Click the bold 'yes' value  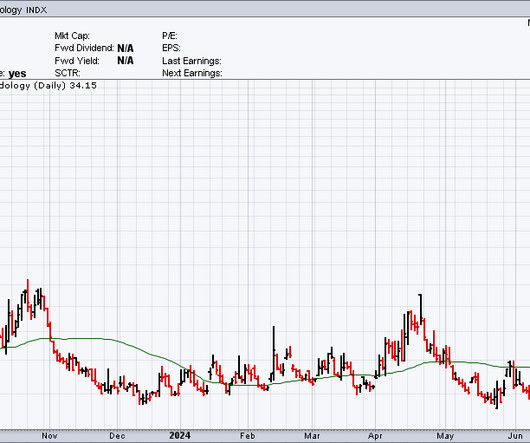17,74
